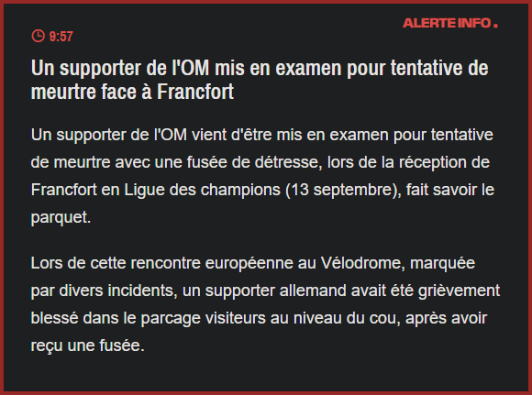Click 'Ligue des champions' in the article

pos(202,190)
